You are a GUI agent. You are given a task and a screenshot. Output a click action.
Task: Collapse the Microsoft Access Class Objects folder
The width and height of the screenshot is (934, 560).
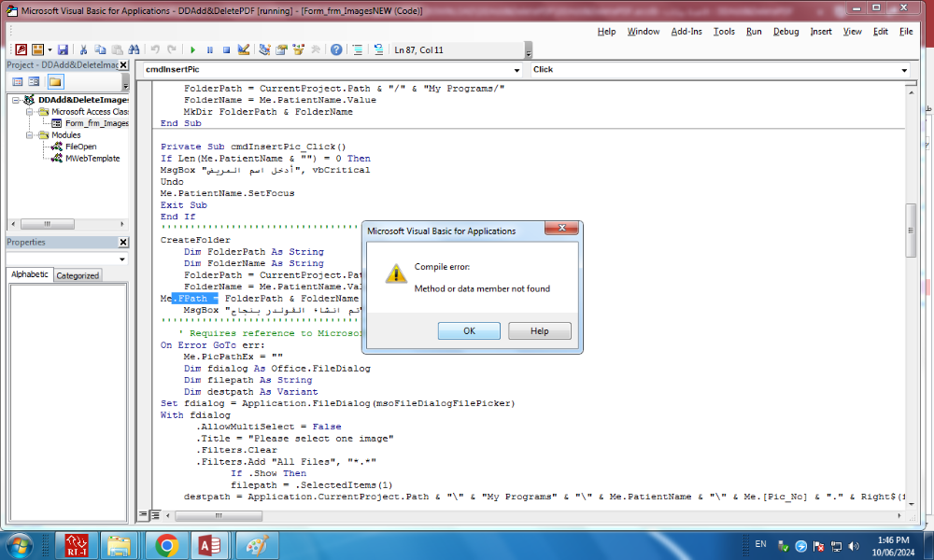(x=29, y=112)
